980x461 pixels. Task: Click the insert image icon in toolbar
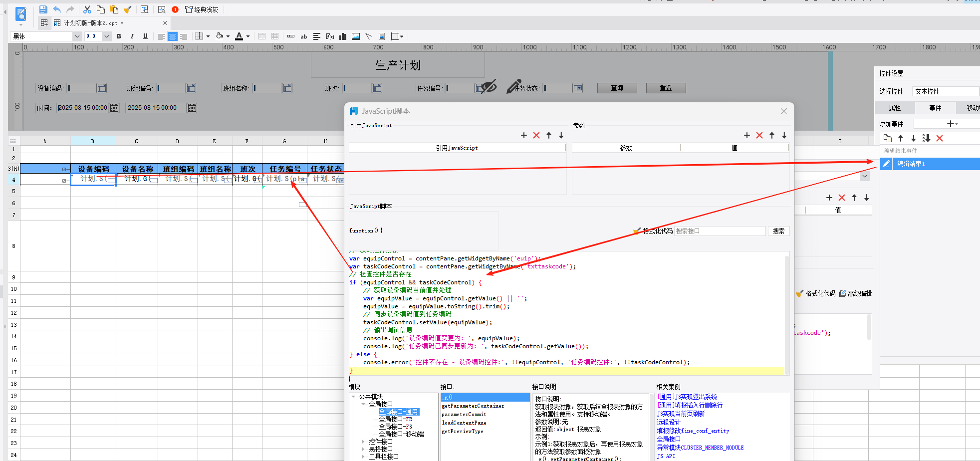pos(356,36)
